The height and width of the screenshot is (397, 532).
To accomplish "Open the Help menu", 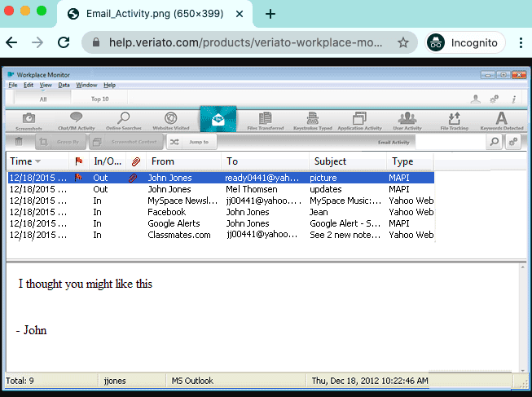I will point(110,85).
